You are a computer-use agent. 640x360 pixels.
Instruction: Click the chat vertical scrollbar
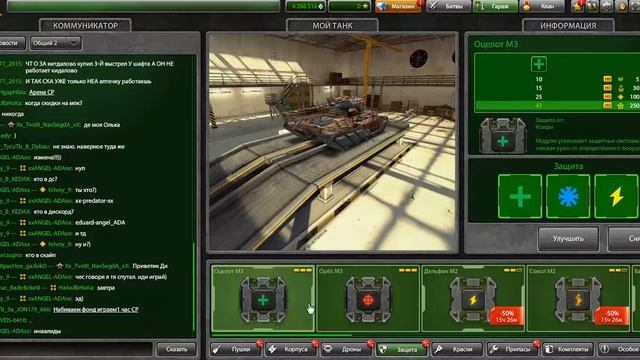194,286
